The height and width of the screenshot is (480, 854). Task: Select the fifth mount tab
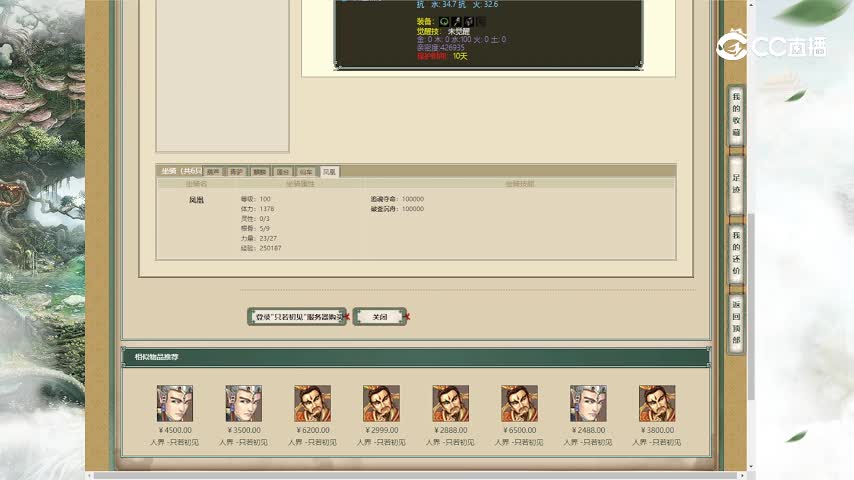click(x=306, y=172)
